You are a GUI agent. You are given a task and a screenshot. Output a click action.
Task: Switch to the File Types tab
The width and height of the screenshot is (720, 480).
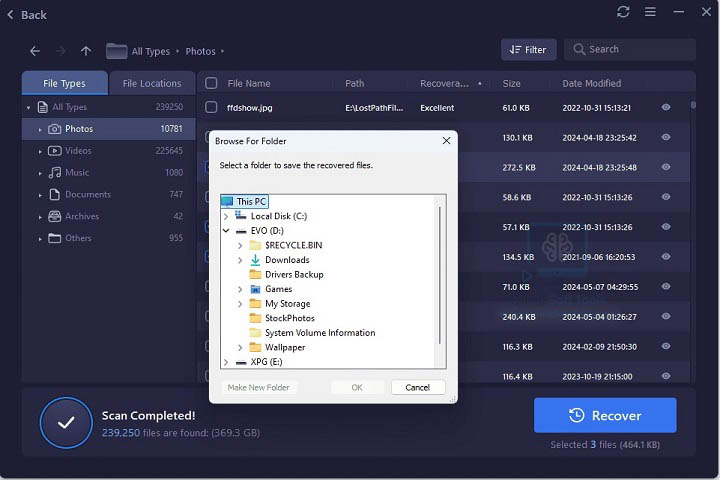point(65,83)
